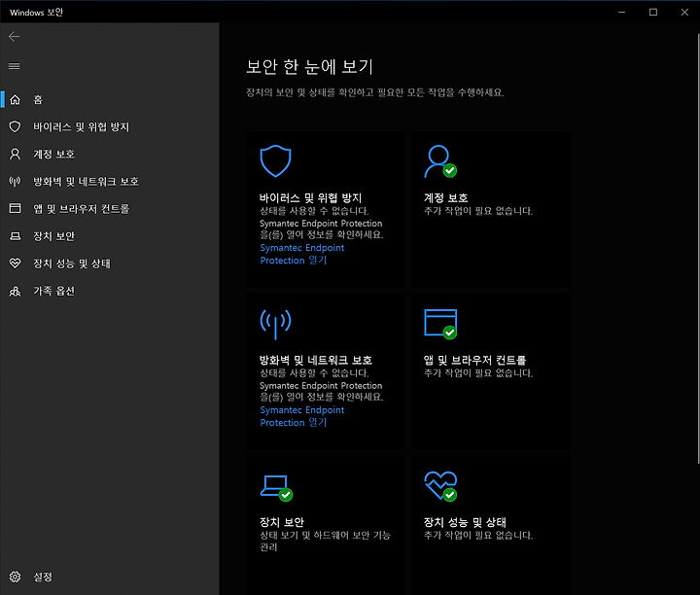
Task: Click the laptop icon for 장치 보안 in sidebar
Action: pyautogui.click(x=16, y=236)
